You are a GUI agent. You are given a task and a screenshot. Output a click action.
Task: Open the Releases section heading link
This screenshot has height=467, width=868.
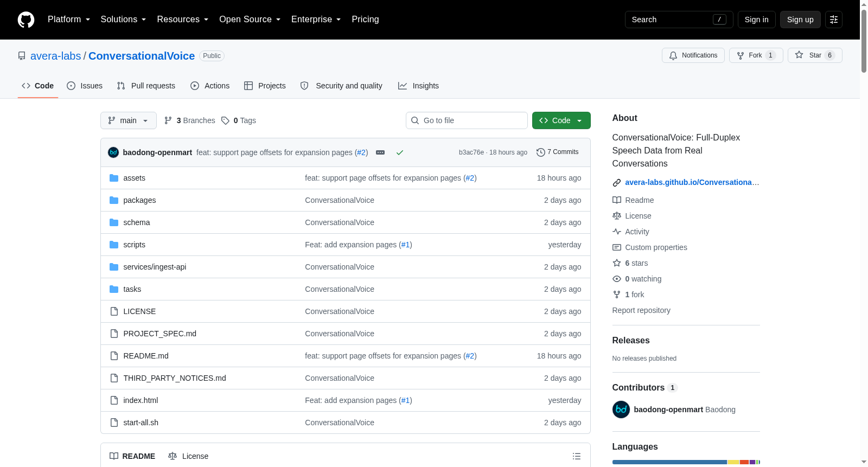pyautogui.click(x=631, y=340)
